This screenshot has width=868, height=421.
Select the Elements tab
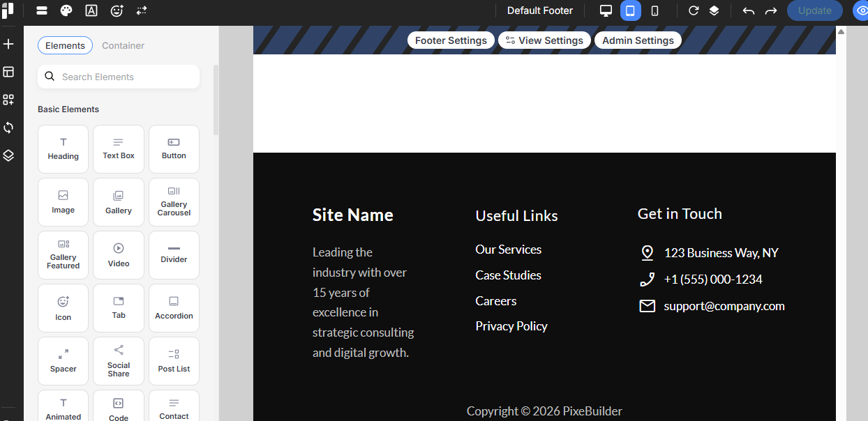click(65, 45)
